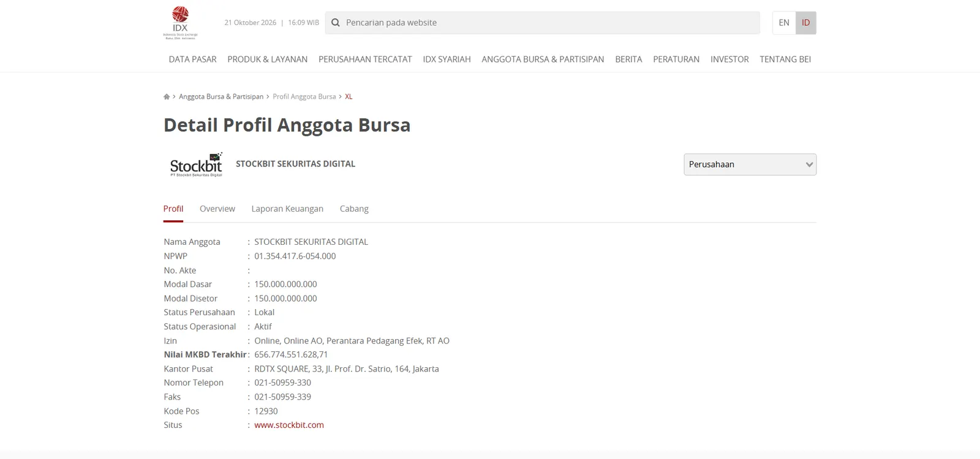Visit the www.stockbit.com link
980x459 pixels.
(x=289, y=425)
